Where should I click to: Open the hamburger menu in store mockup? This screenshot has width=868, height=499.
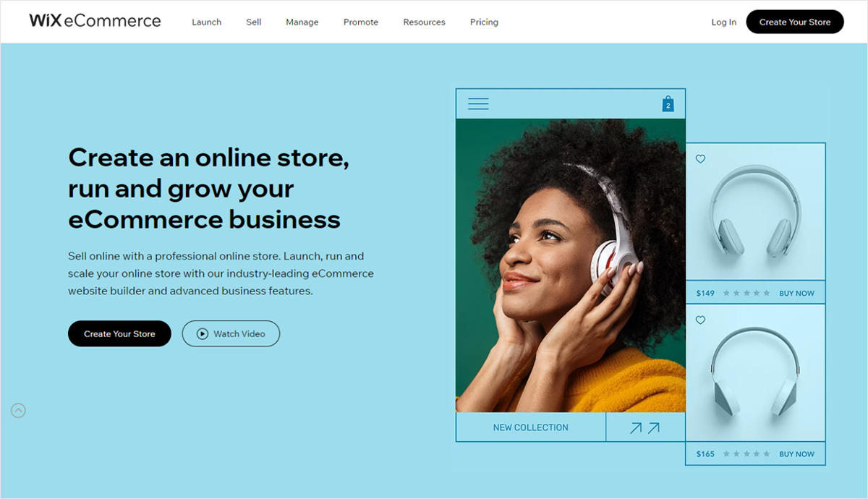(478, 104)
